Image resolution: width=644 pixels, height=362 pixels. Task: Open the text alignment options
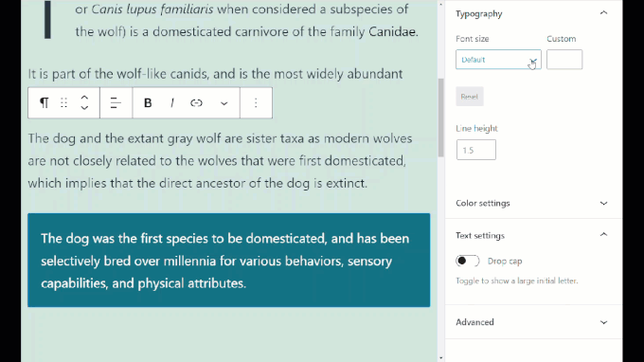[116, 102]
